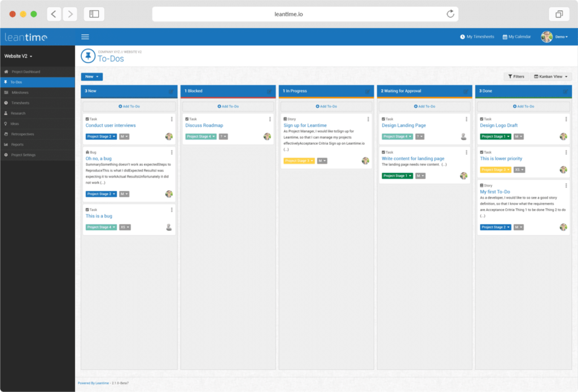578x392 pixels.
Task: Toggle the checkbox on the Discuss Roadmap task
Action: [186, 119]
